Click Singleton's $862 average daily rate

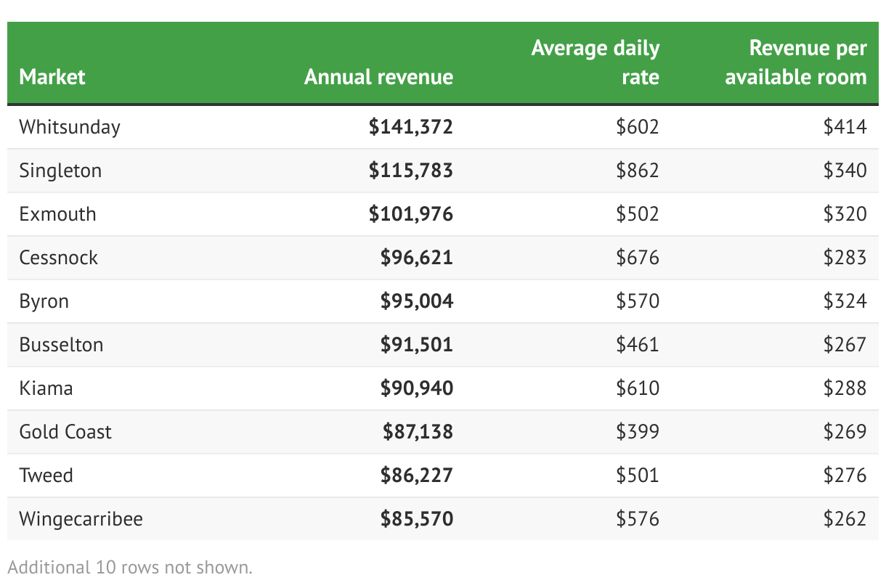pyautogui.click(x=638, y=171)
